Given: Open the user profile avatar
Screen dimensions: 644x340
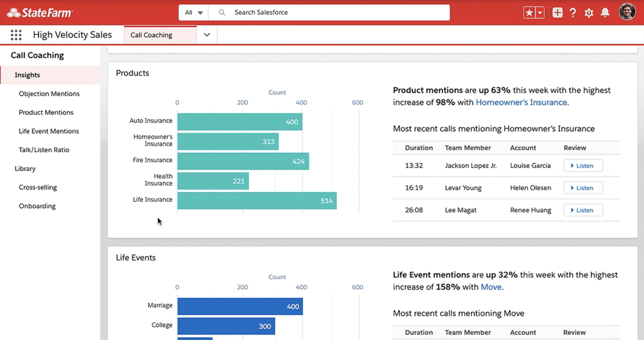Looking at the screenshot, I should coord(627,12).
